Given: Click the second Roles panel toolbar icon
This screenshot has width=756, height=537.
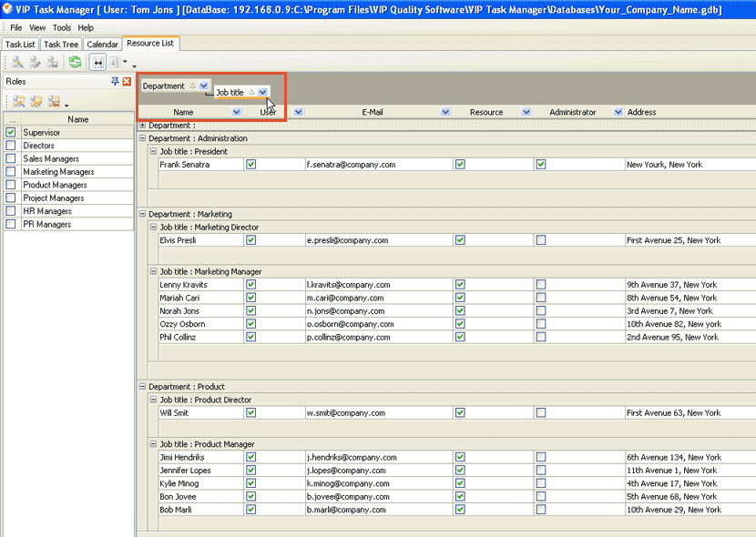Looking at the screenshot, I should coord(36,101).
